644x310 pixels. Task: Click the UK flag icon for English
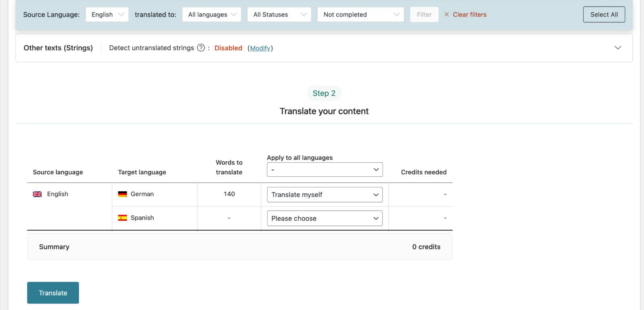point(37,194)
